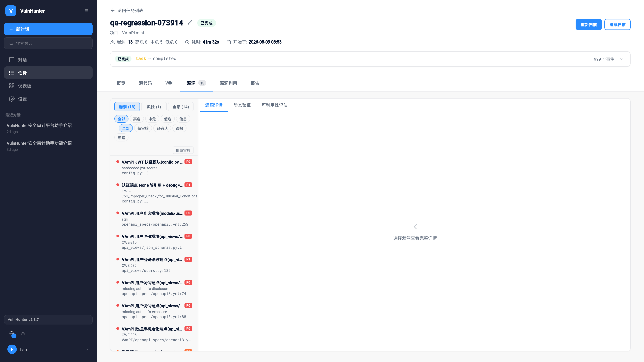Filter by 已确认 status

[162, 128]
